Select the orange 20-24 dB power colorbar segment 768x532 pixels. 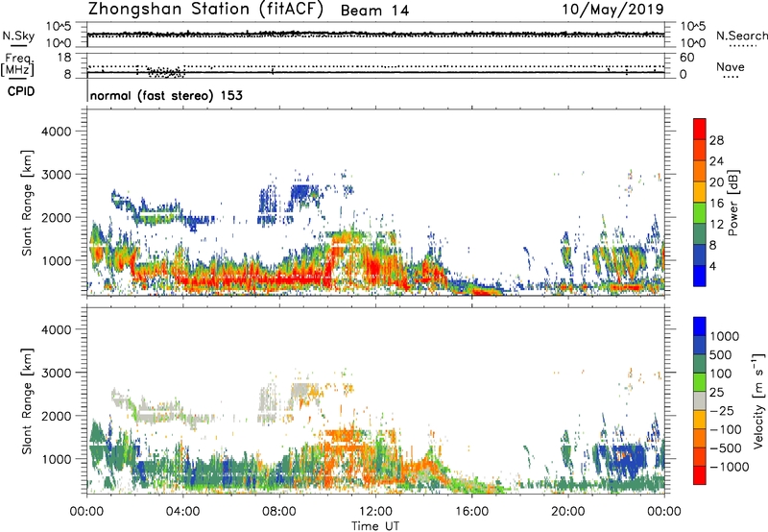[700, 172]
